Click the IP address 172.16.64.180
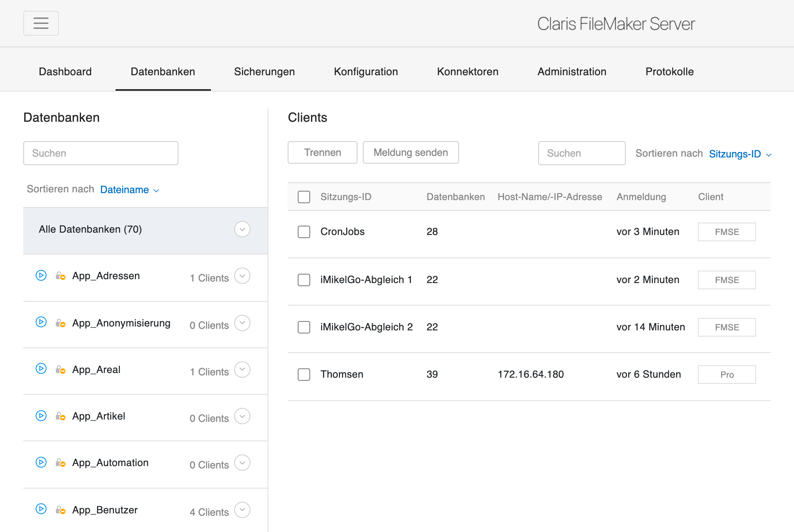 pos(531,374)
